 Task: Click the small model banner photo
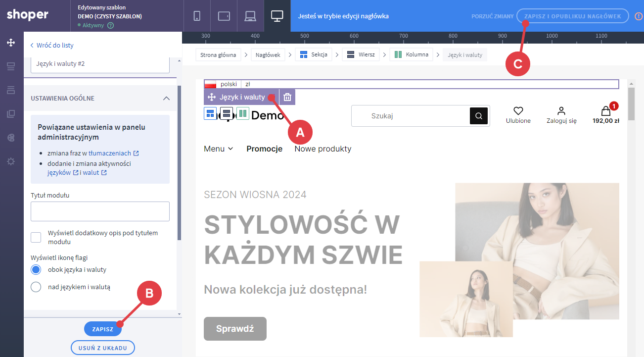[x=466, y=299]
